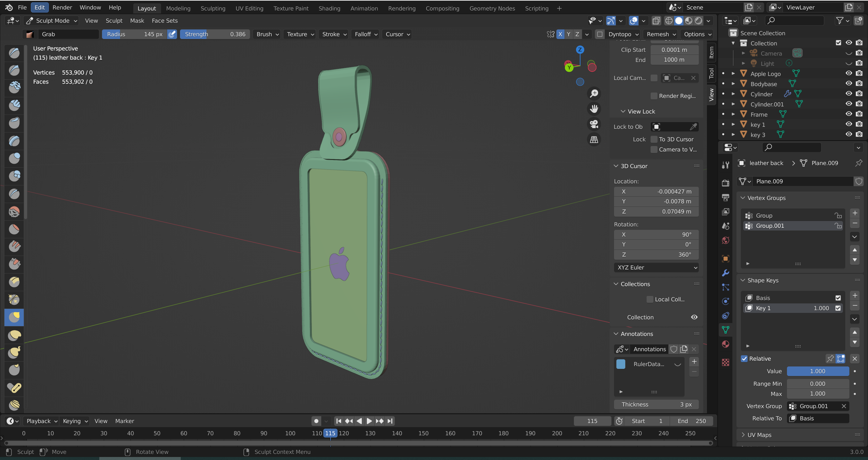
Task: Switch to the Sculpting workspace tab
Action: click(213, 8)
